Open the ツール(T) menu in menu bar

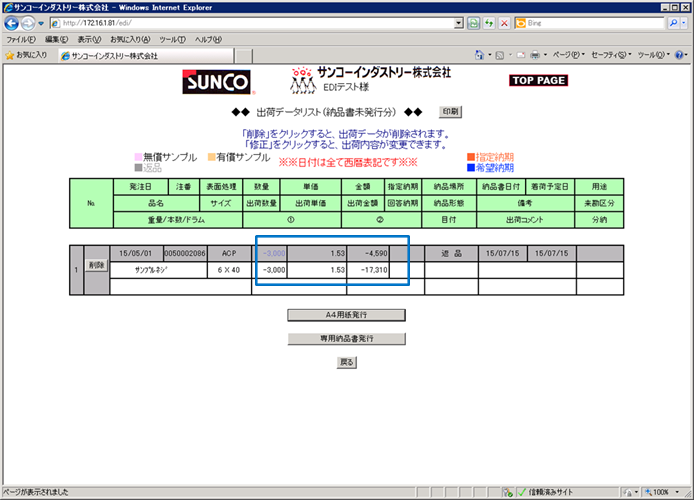click(172, 39)
